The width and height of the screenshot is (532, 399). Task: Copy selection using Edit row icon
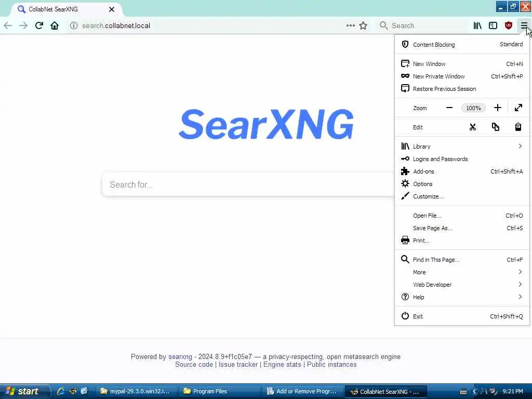tap(495, 127)
